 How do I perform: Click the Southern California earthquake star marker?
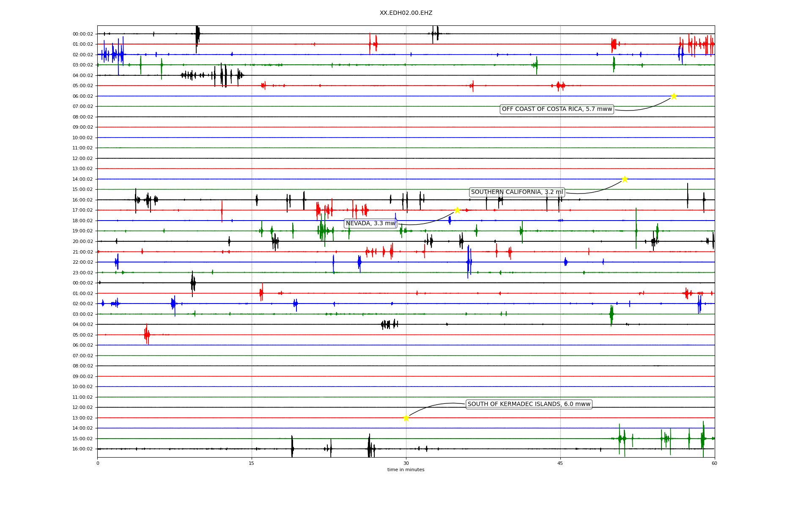[624, 179]
